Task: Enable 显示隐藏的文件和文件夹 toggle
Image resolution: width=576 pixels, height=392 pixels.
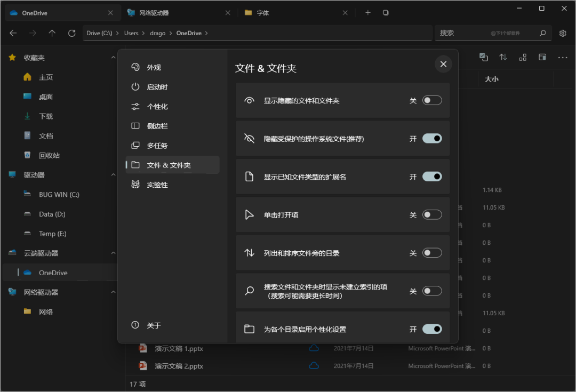Action: pos(432,100)
